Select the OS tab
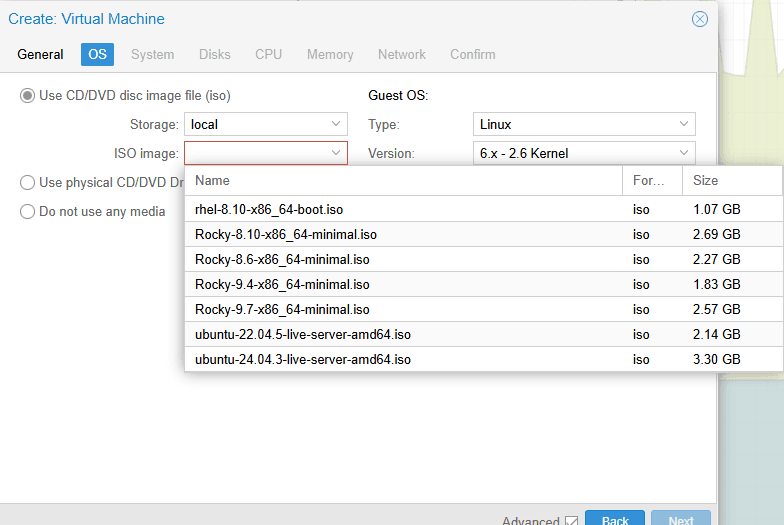Screen dimensions: 784x525 (x=98, y=54)
